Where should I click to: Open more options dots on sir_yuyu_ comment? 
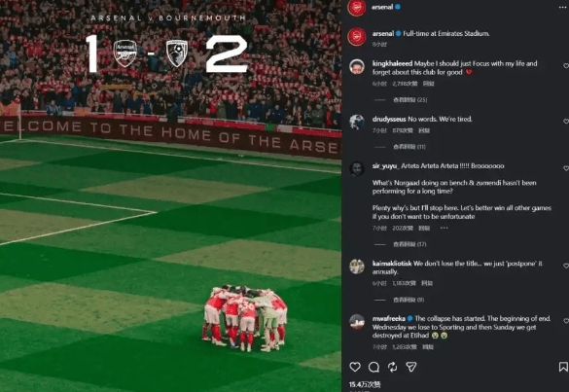click(x=445, y=228)
